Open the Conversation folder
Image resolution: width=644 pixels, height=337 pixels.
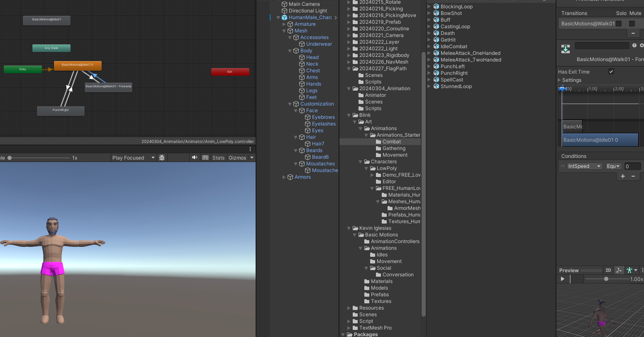tap(398, 275)
